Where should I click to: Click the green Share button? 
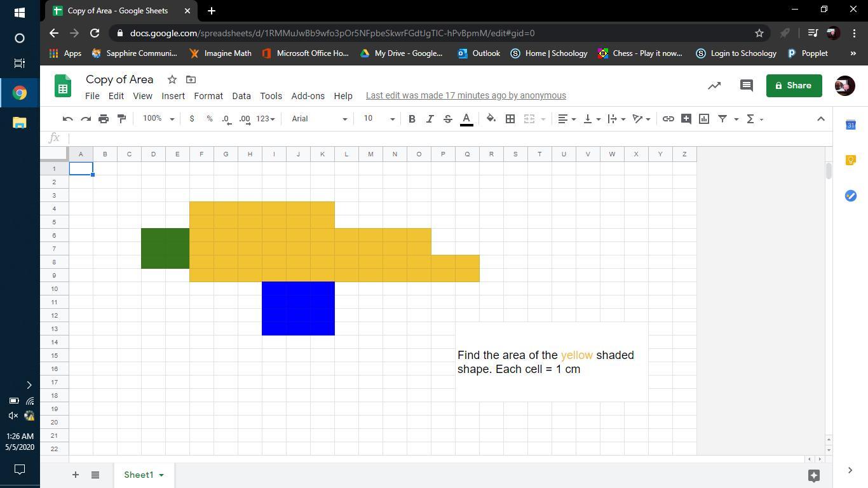tap(794, 86)
